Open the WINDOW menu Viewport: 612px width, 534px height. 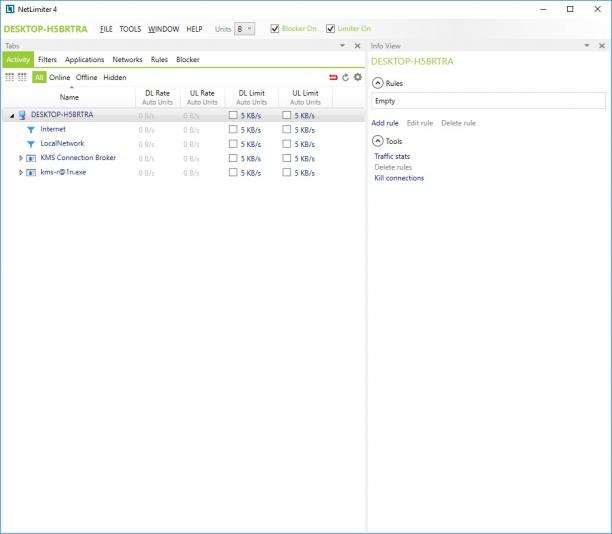click(164, 29)
